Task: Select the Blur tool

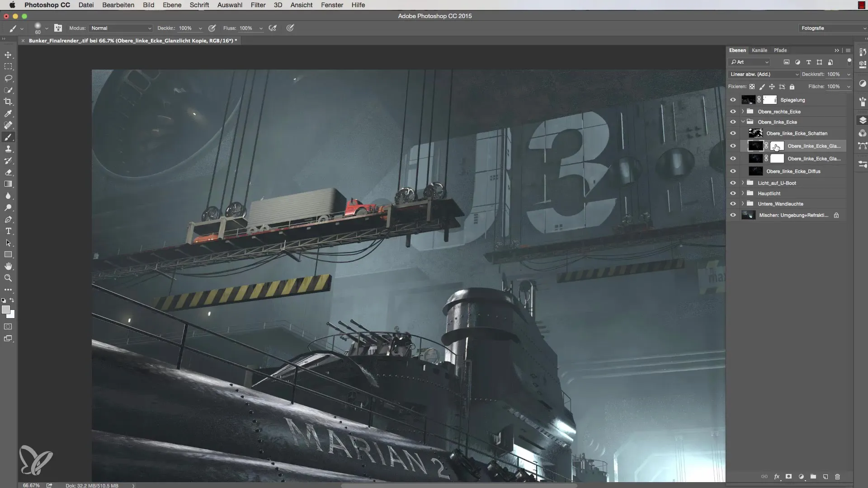Action: (x=8, y=196)
